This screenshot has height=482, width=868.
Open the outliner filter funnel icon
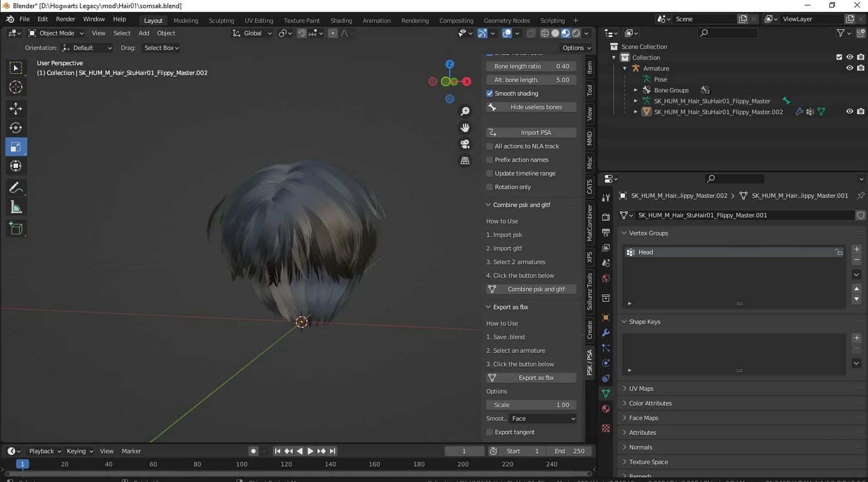pos(841,33)
